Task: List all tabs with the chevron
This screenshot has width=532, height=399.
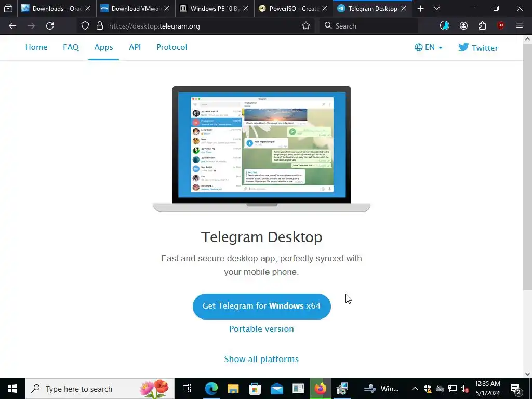Action: (437, 8)
